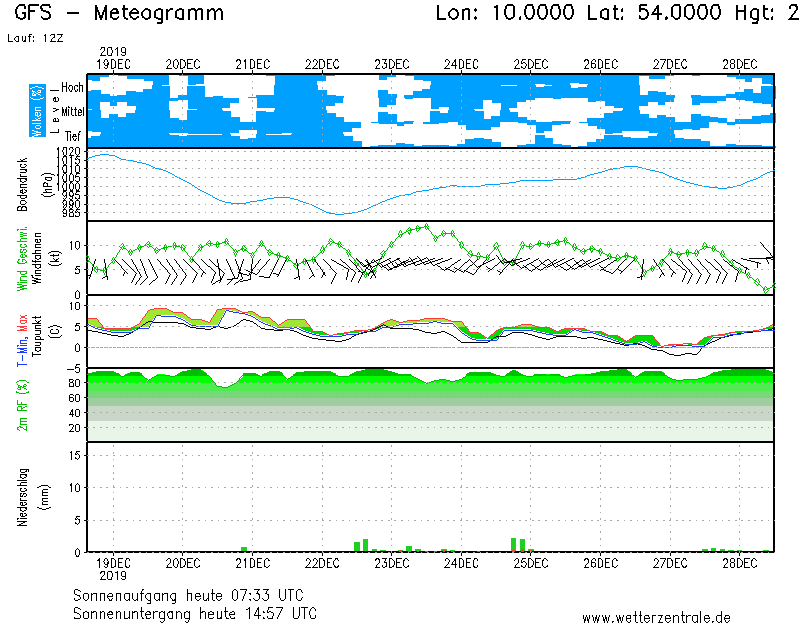Click the blue Wolken (%) axis label
This screenshot has height=625, width=800.
click(x=37, y=110)
